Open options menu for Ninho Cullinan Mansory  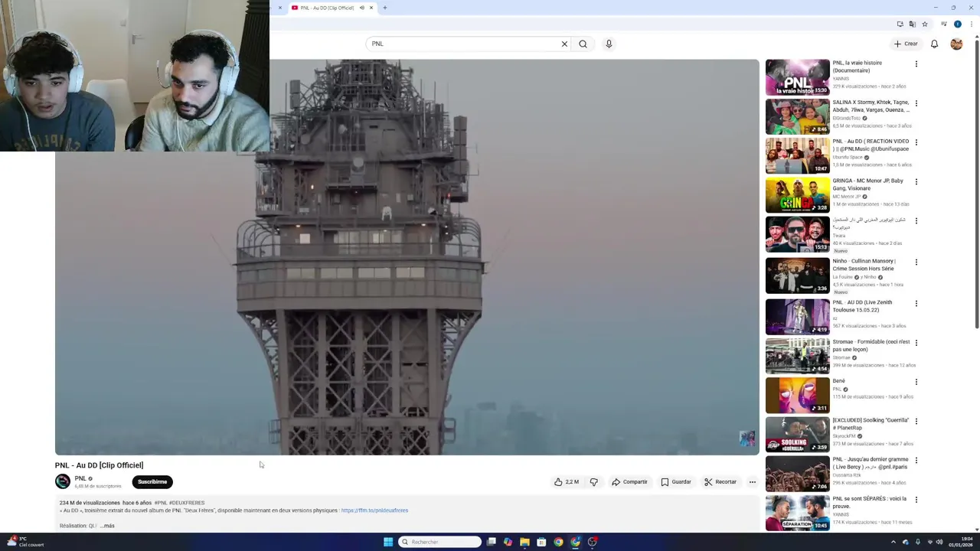tap(916, 262)
